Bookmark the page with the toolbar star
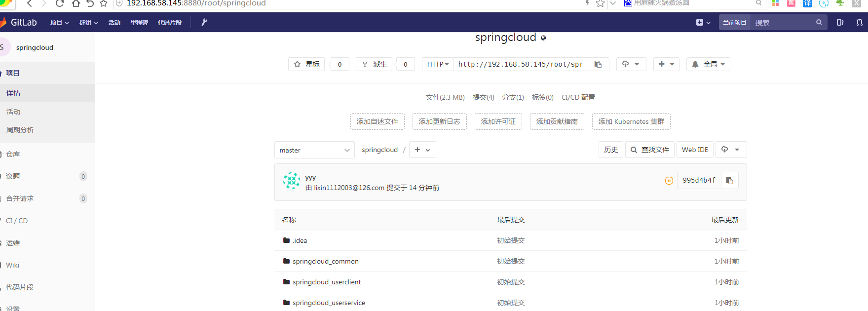This screenshot has height=311, width=868. coord(104,3)
